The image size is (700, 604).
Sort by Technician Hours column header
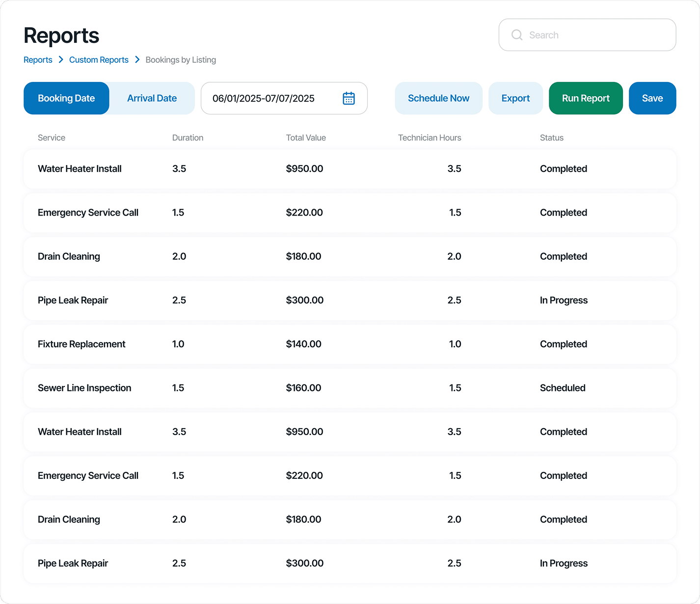pyautogui.click(x=430, y=138)
